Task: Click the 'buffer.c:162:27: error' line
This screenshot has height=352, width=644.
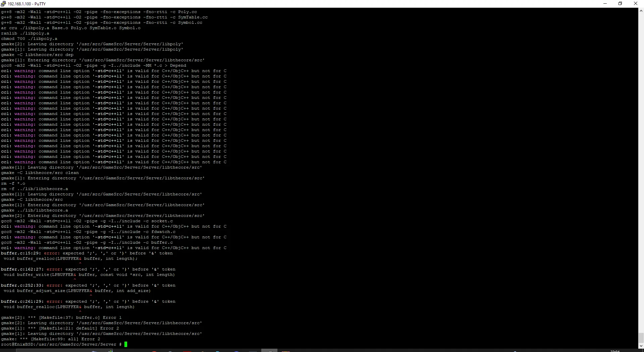Action: [x=88, y=269]
